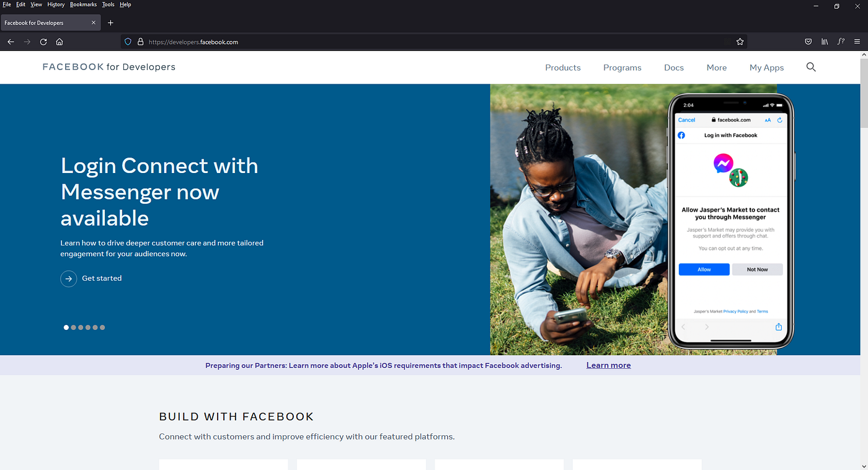Open the Bookmarks menu
Screen dimensions: 868x470
coord(83,4)
